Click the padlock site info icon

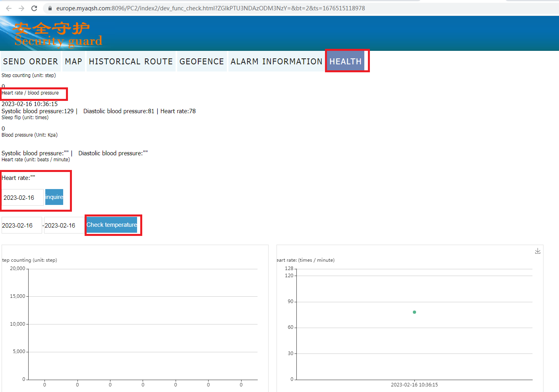click(50, 8)
